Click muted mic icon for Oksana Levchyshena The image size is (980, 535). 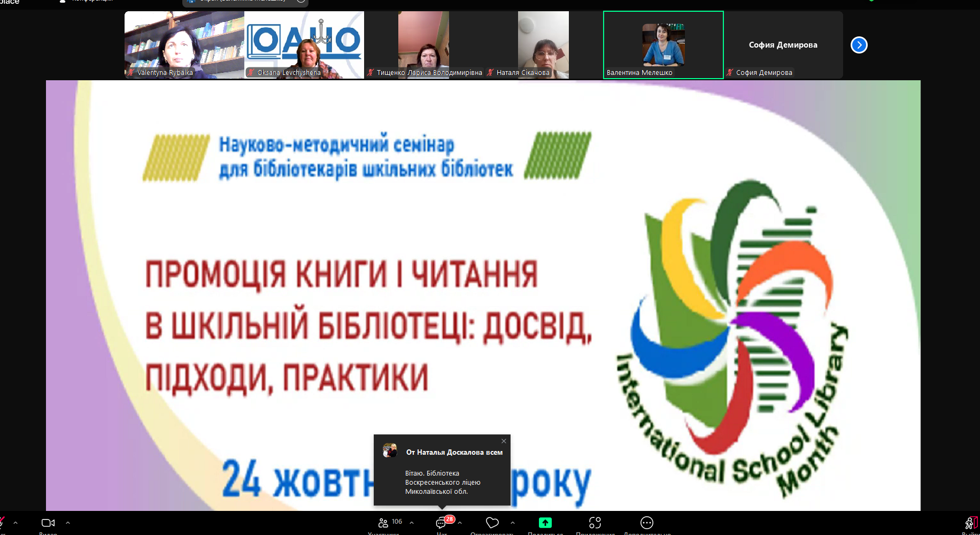[x=251, y=73]
